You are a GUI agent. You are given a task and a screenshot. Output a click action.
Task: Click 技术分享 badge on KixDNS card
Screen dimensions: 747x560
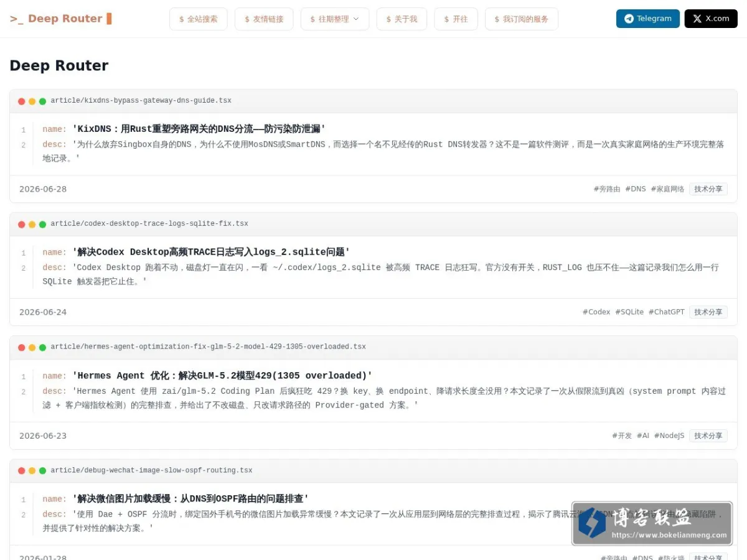(708, 189)
